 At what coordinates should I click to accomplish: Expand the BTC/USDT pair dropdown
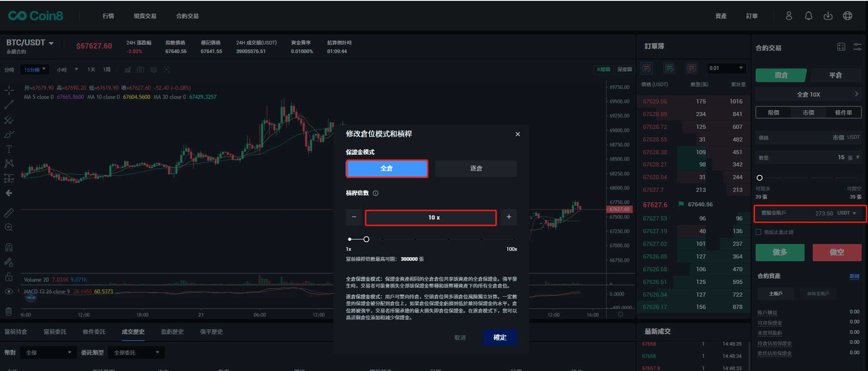[x=51, y=43]
